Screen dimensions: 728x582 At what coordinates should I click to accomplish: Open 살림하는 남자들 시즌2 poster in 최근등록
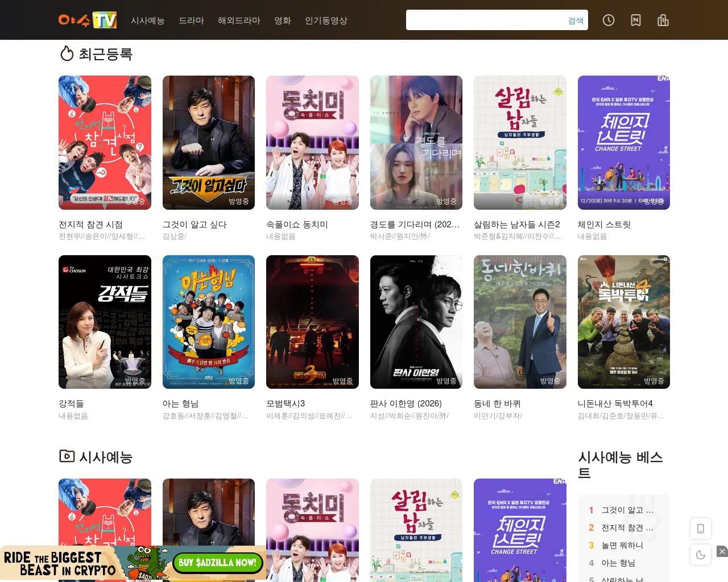[520, 143]
